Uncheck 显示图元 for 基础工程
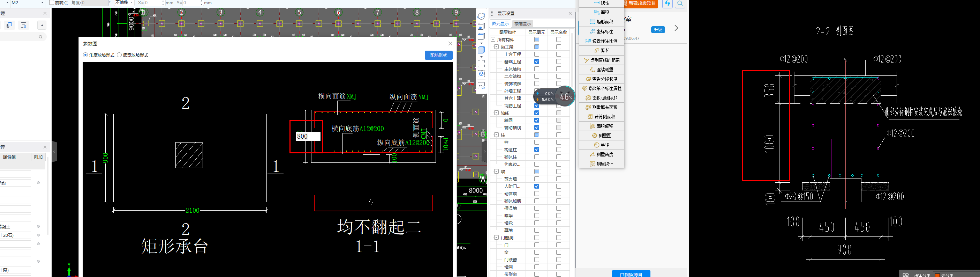This screenshot has height=277, width=980. click(x=536, y=61)
